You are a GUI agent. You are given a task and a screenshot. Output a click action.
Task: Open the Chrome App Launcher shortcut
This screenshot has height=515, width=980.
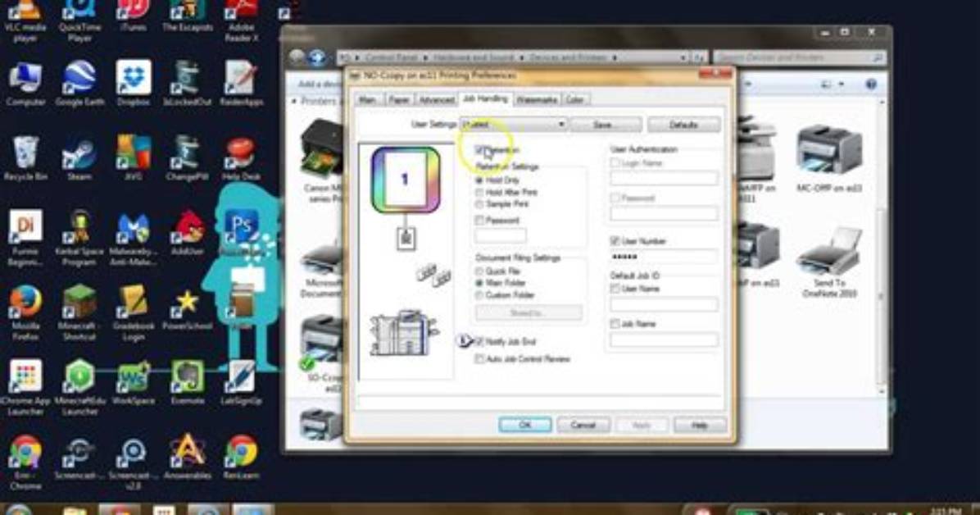(x=25, y=387)
